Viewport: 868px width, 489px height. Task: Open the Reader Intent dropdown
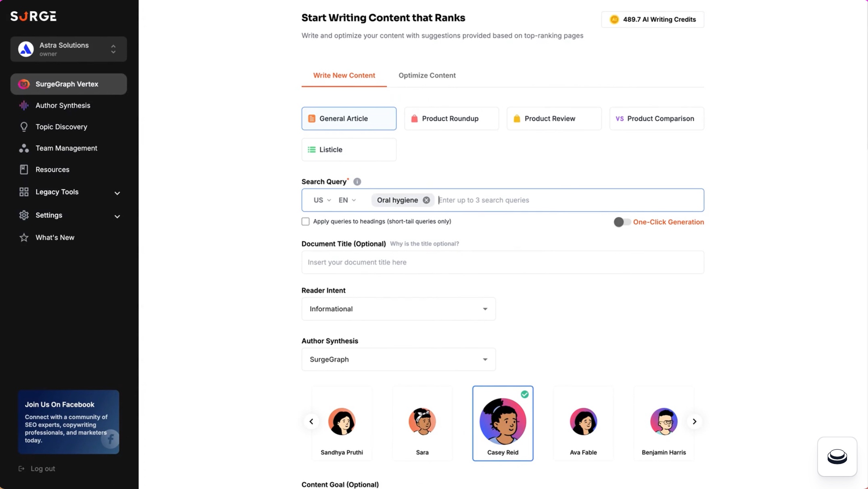point(398,309)
